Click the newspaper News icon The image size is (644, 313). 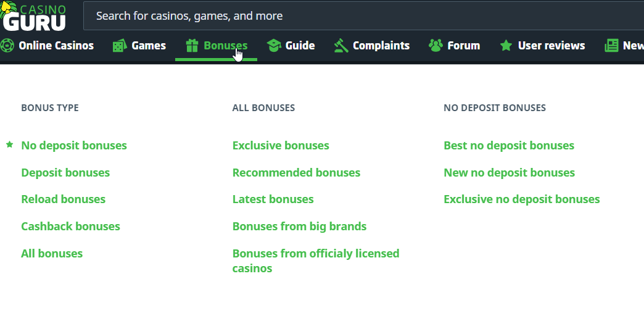(x=611, y=46)
